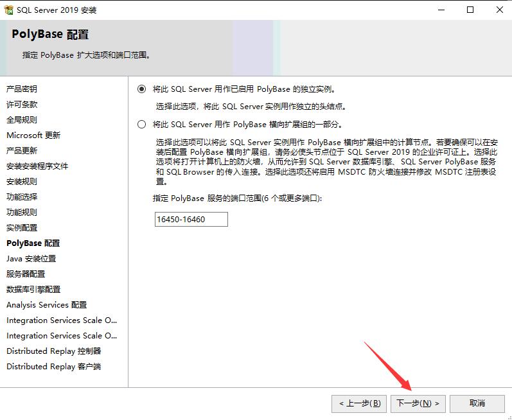Screen dimensions: 512x420
Task: Select standalone PolyBase instance radio option
Action: [x=141, y=89]
